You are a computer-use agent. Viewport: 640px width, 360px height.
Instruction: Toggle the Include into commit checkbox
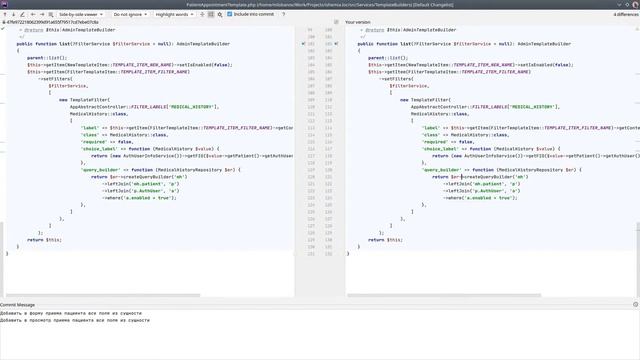[229, 14]
